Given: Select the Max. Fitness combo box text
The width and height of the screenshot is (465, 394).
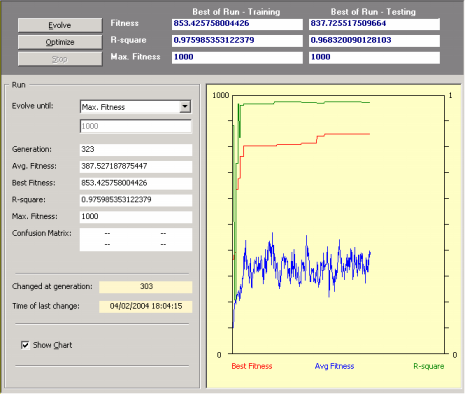Looking at the screenshot, I should point(103,107).
